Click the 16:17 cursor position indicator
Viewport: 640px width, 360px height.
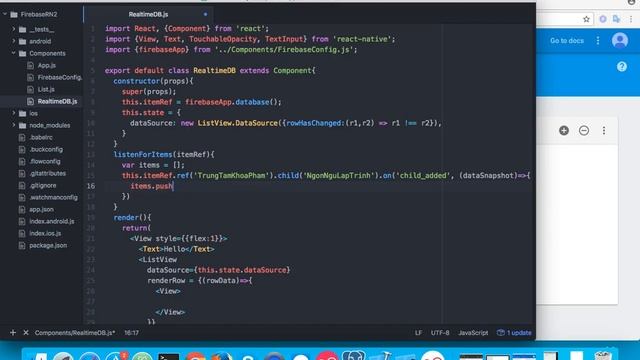131,333
